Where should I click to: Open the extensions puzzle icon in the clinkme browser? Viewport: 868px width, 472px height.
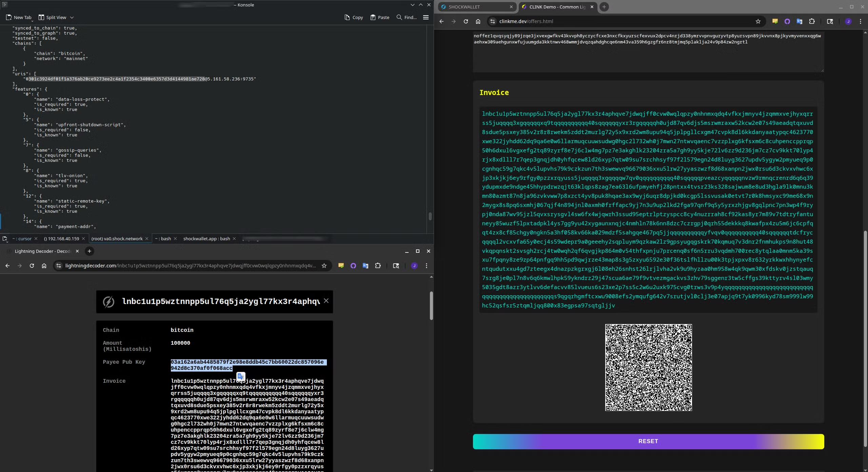click(x=812, y=21)
